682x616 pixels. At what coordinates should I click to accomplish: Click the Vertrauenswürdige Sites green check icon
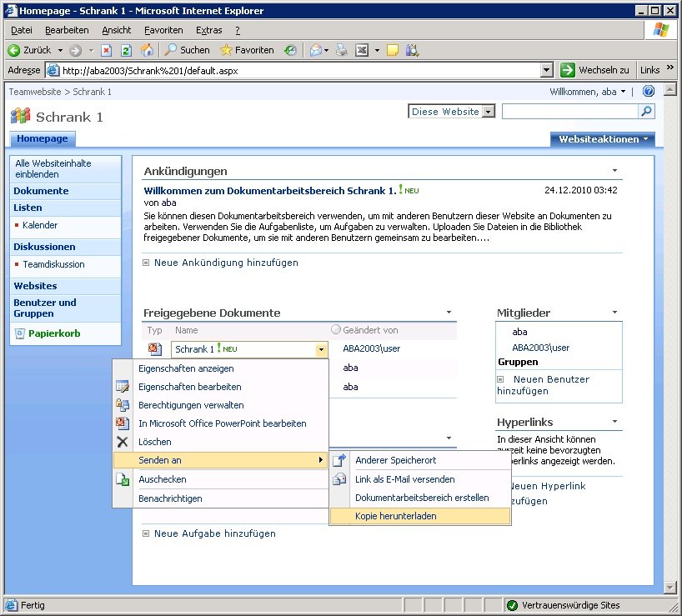click(513, 605)
